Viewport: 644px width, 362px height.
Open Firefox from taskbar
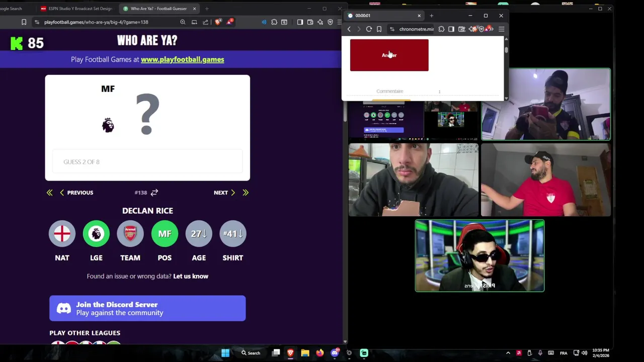pos(319,353)
